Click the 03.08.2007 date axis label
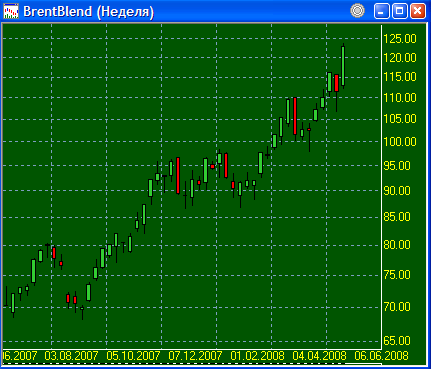The image size is (431, 369). (x=71, y=356)
